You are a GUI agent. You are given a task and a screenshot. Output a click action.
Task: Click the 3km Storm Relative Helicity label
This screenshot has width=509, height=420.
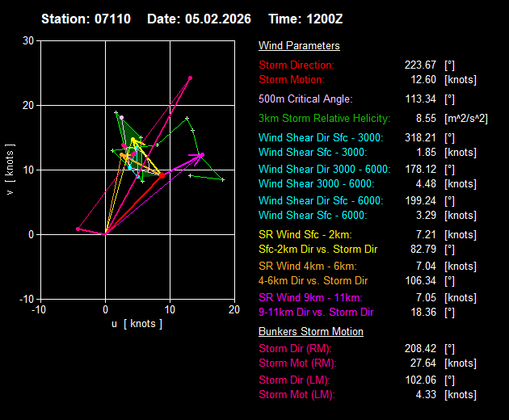325,118
